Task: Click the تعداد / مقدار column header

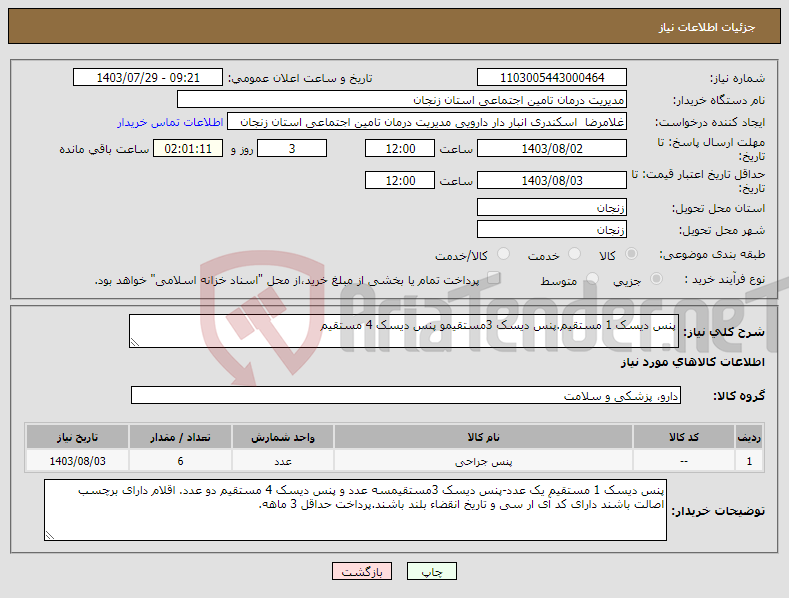Action: point(180,437)
